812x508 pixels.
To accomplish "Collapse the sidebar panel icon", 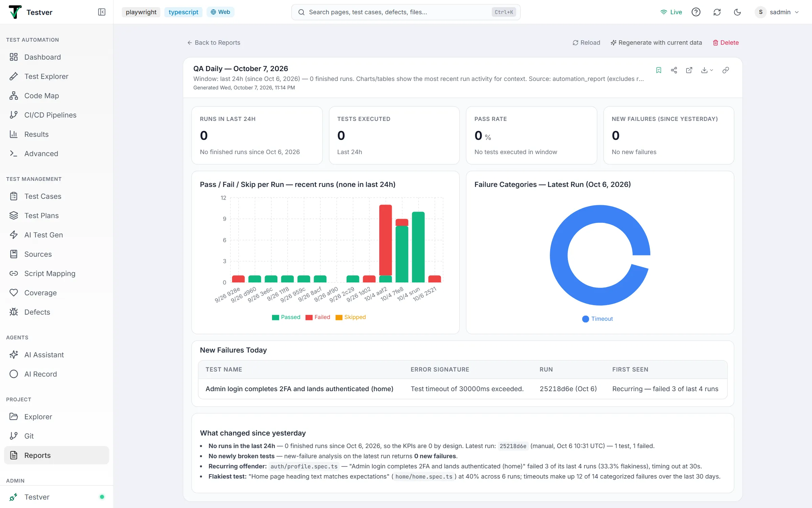I will click(101, 12).
